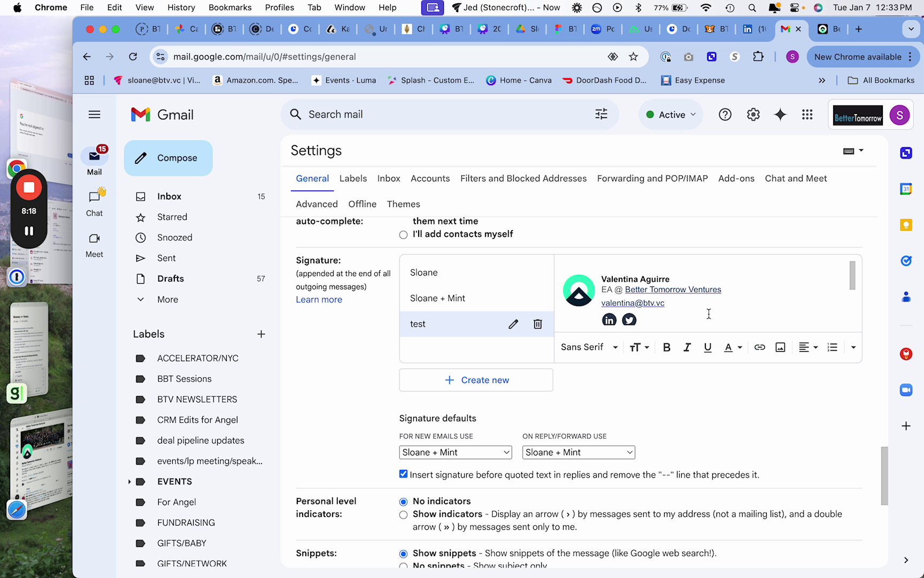Create a new label plus icon
Image resolution: width=924 pixels, height=578 pixels.
click(x=261, y=334)
